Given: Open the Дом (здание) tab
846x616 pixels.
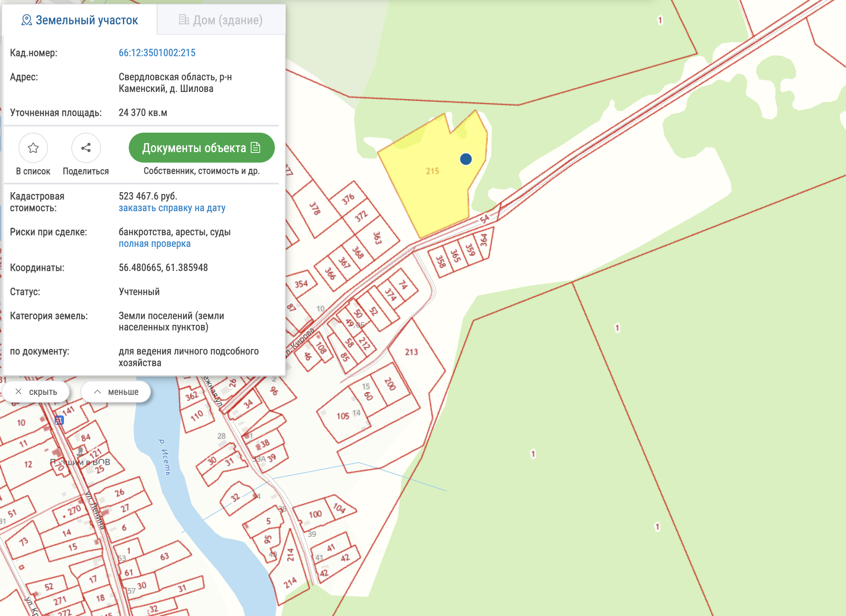Looking at the screenshot, I should click(x=221, y=20).
